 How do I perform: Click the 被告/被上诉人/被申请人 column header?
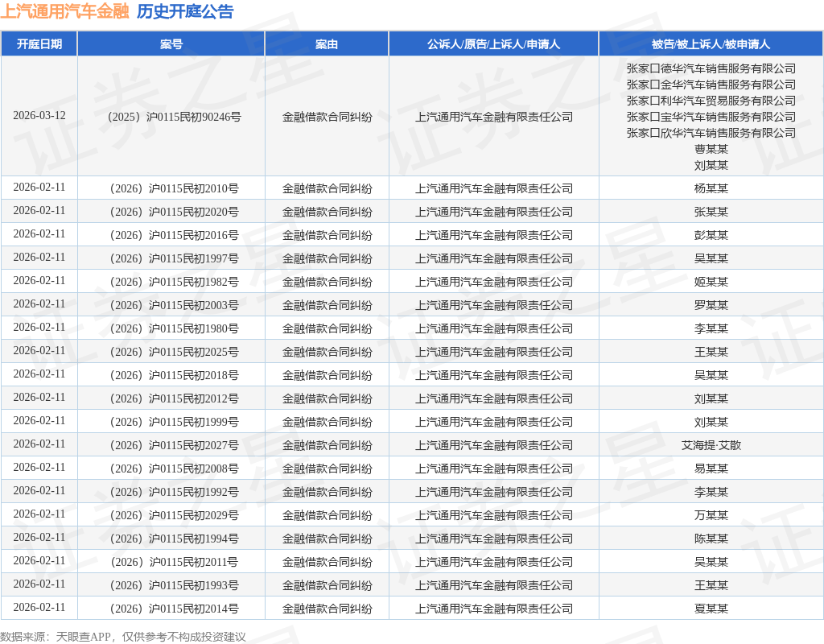click(x=711, y=44)
